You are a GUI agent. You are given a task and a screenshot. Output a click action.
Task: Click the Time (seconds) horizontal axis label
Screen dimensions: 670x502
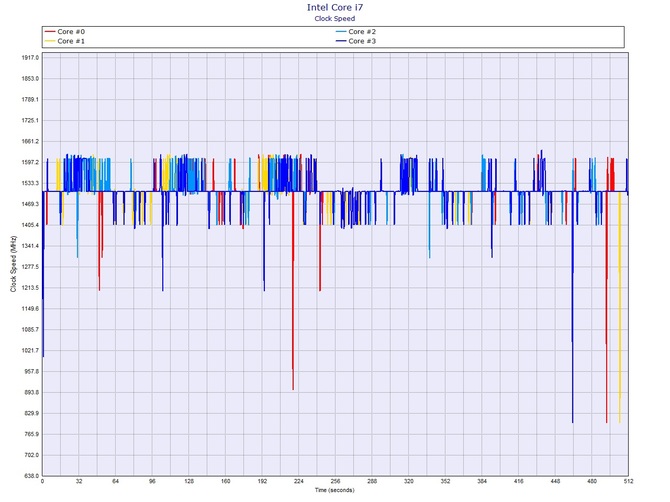[335, 491]
